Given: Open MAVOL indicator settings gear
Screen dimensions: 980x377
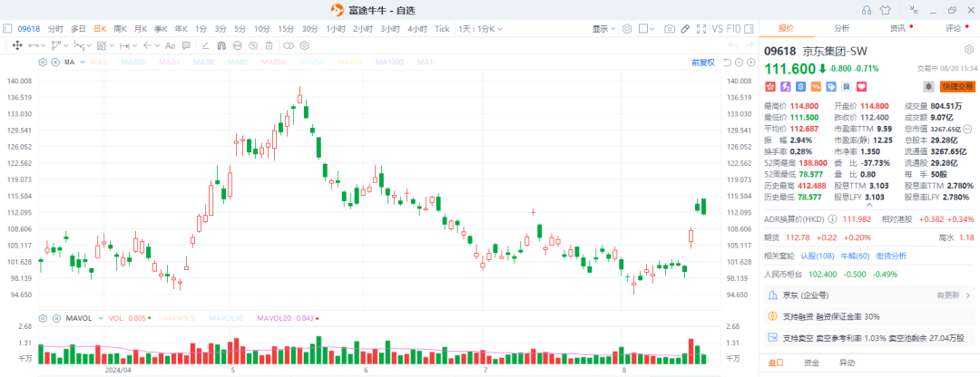Looking at the screenshot, I should [43, 318].
